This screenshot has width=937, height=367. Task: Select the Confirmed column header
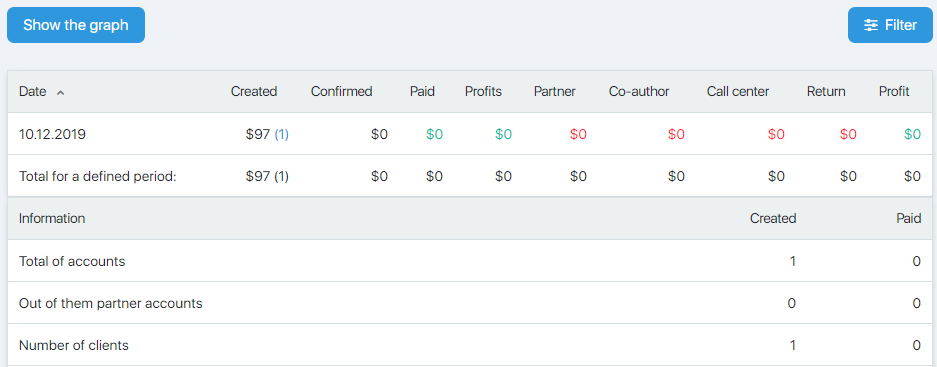pyautogui.click(x=341, y=91)
